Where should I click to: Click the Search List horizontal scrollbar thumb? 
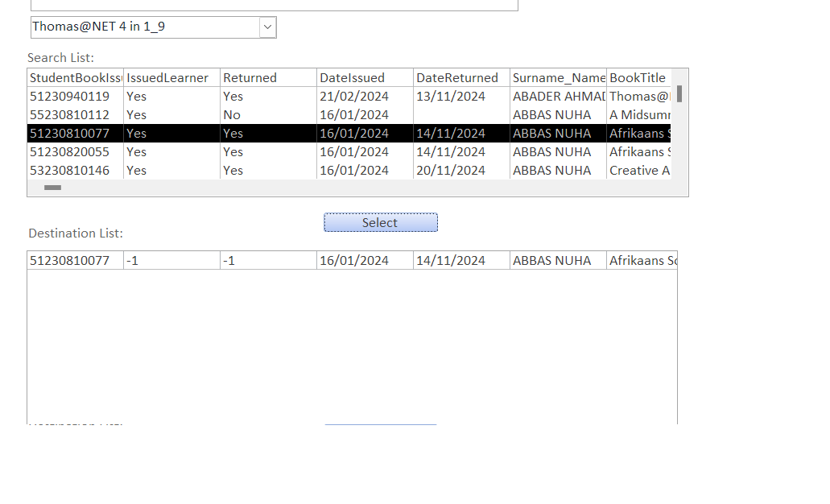[x=52, y=188]
